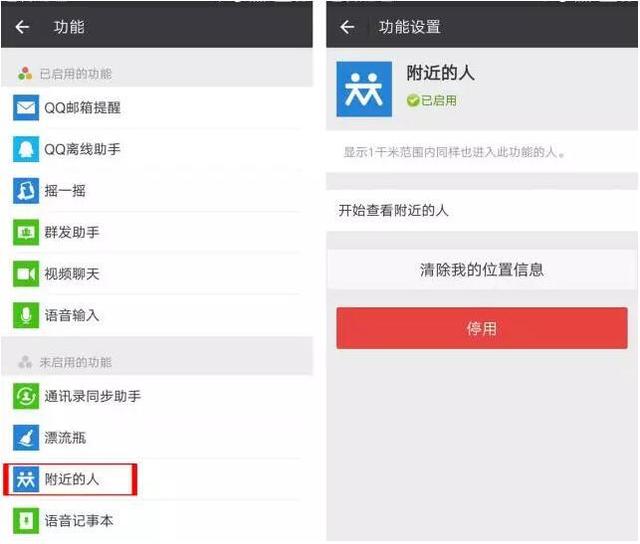The image size is (640, 544).
Task: Open the 群发助手 broadcast icon
Action: (x=26, y=232)
